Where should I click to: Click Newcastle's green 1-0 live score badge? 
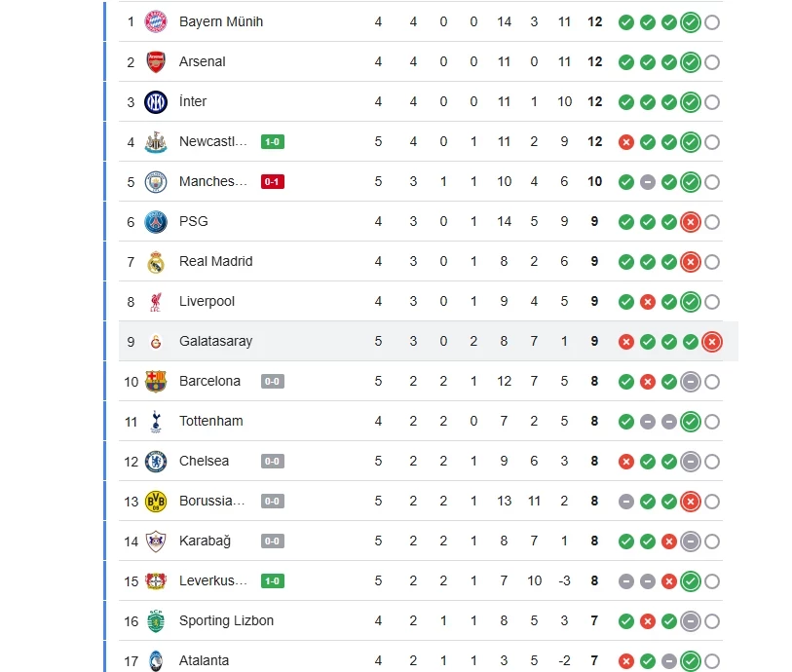point(273,142)
